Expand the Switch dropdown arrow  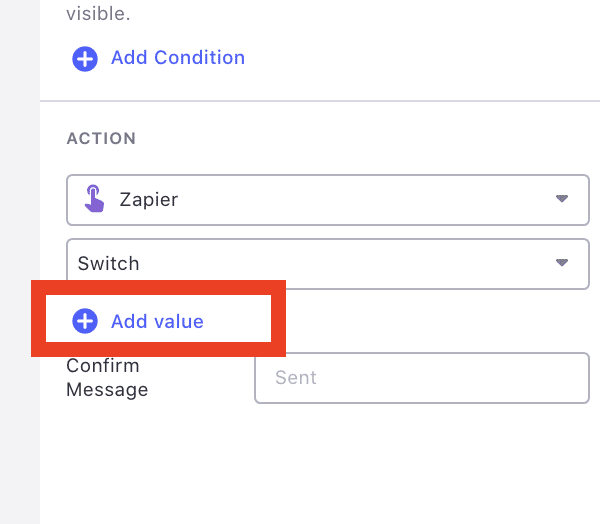(x=562, y=263)
